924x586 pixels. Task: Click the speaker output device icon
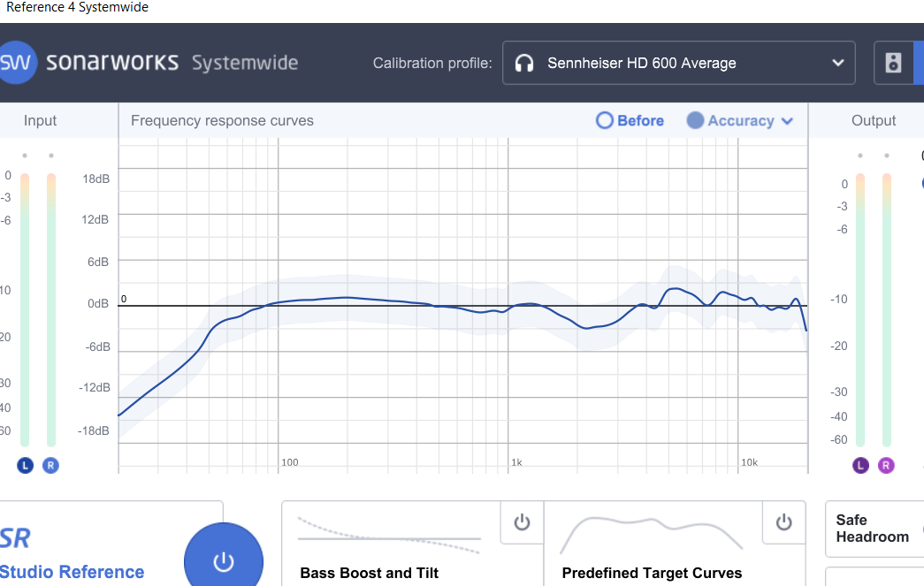tap(893, 63)
